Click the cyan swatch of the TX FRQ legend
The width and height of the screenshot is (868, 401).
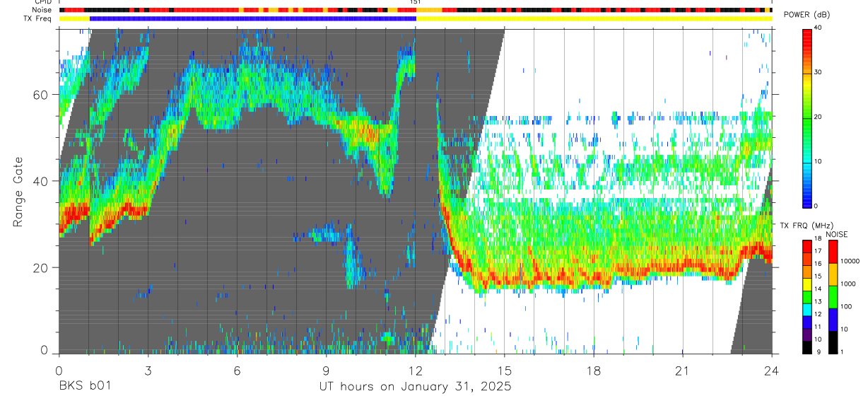(807, 310)
